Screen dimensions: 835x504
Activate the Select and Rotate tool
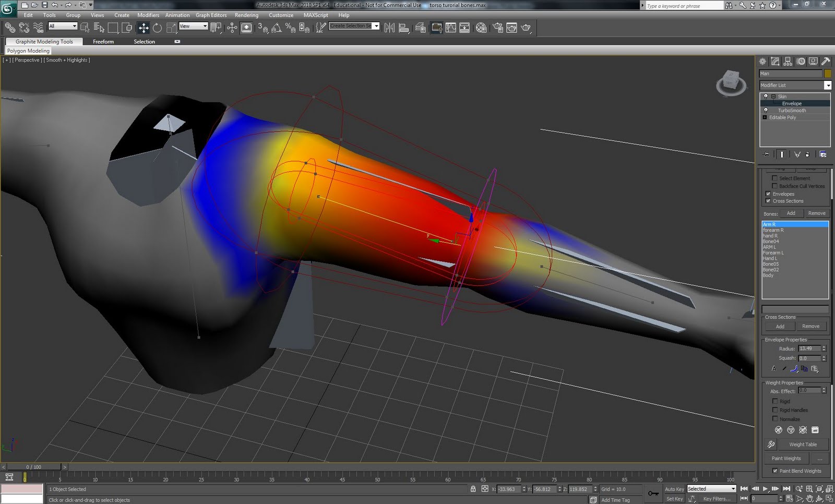tap(157, 28)
